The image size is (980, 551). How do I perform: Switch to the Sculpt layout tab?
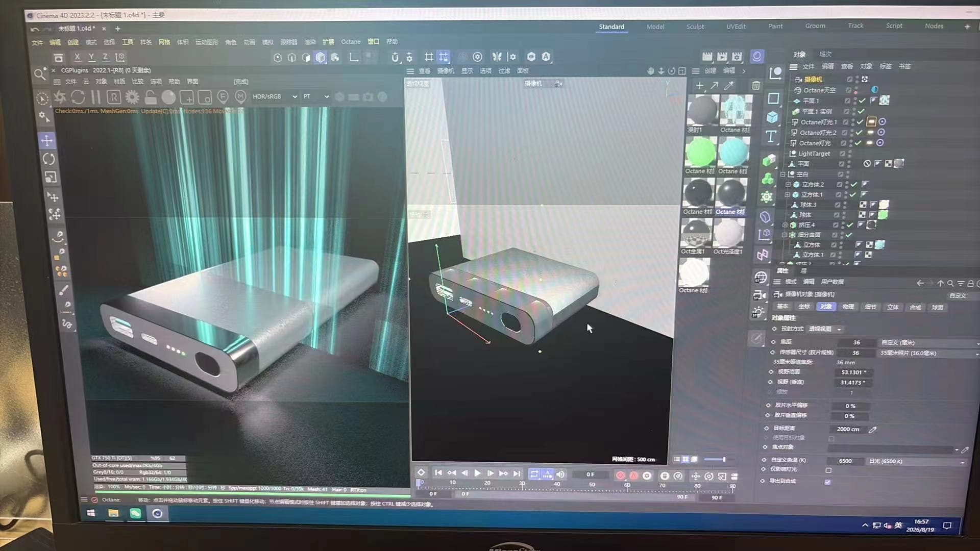coord(695,27)
